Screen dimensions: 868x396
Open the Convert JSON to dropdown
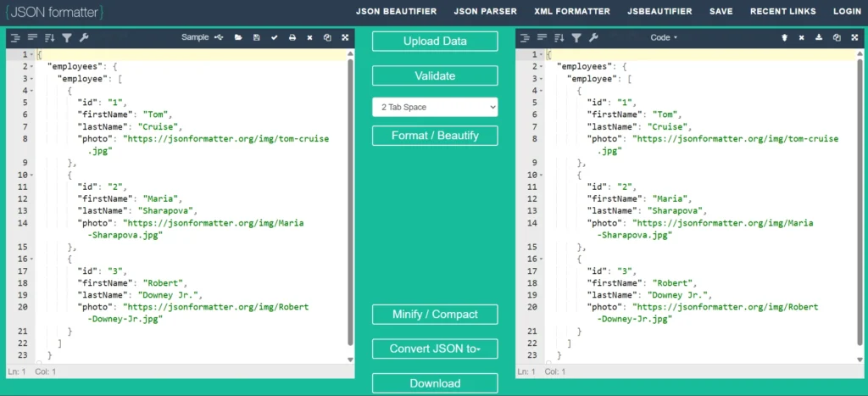[435, 349]
